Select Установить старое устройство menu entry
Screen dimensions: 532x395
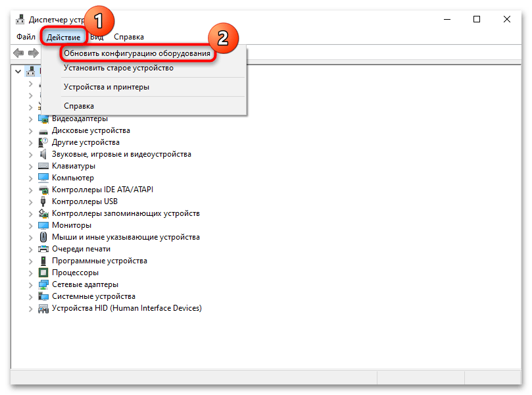(118, 68)
